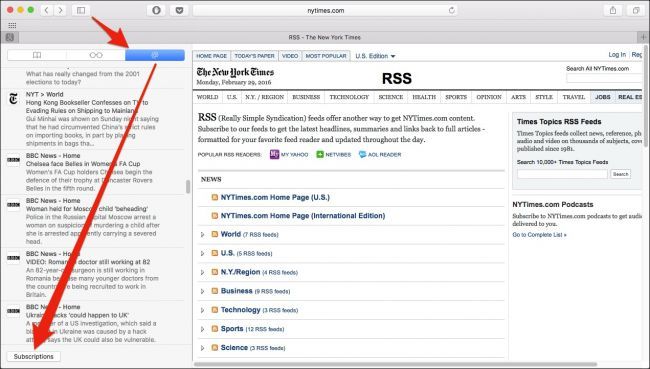
Task: Click the Netvibes reader icon
Action: coord(320,154)
